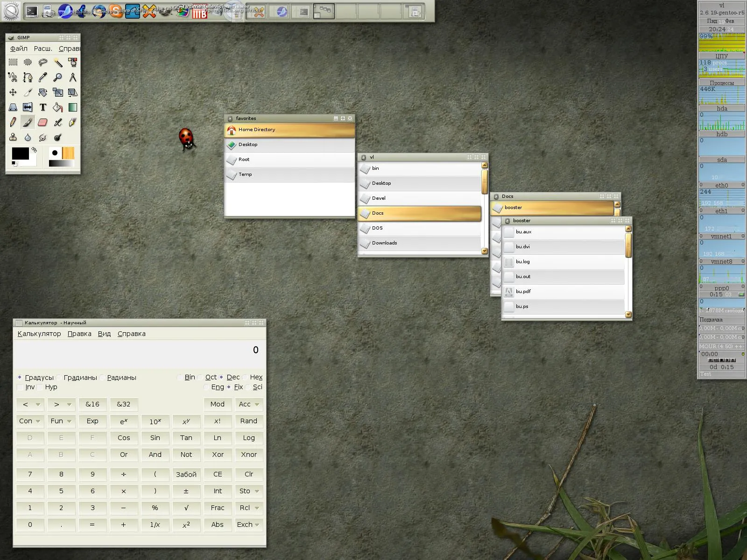Click the Sin button
Screen dimensions: 747x560
155,438
